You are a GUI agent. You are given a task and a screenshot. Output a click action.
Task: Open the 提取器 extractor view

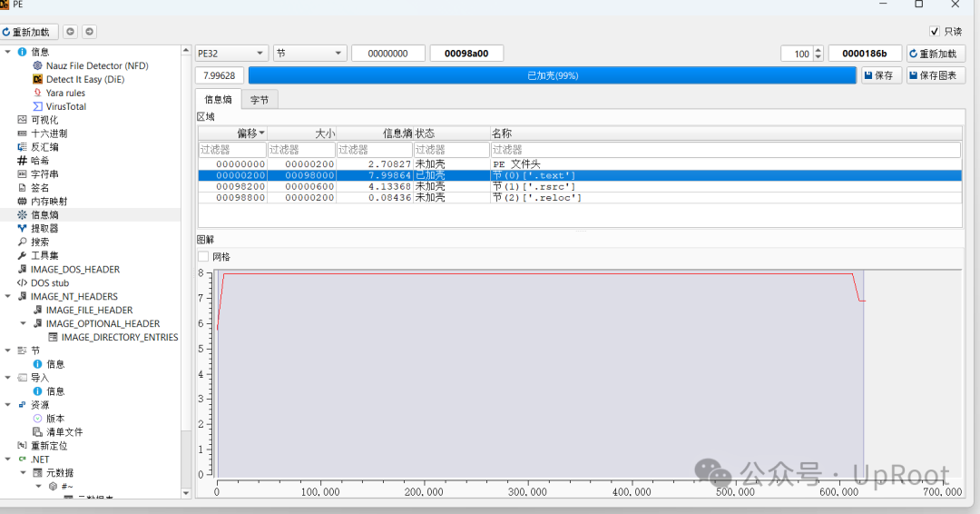(x=37, y=228)
